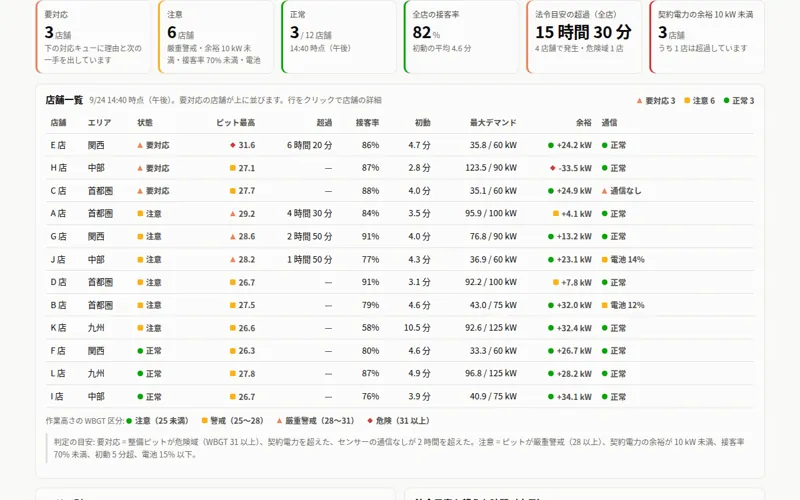Click the red diamond marker beside 31.6

click(233, 145)
